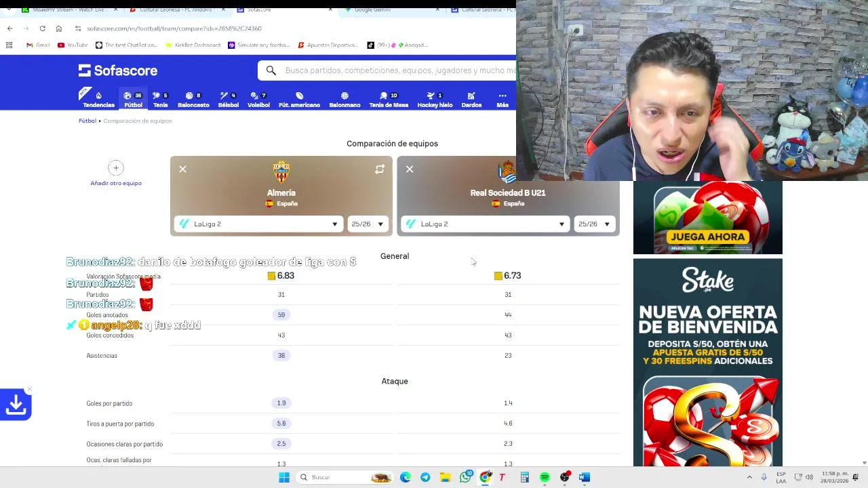Open File Explorer from taskbar
Image resolution: width=868 pixels, height=488 pixels.
tap(445, 477)
